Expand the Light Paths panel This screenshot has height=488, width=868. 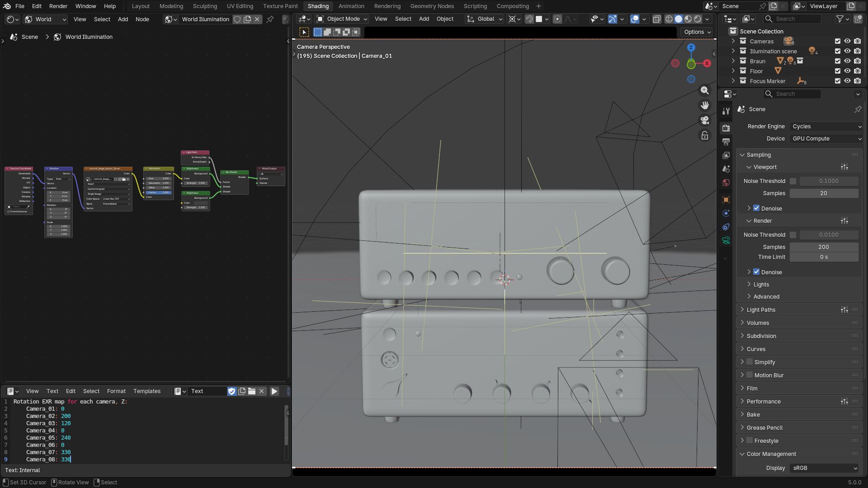click(761, 310)
